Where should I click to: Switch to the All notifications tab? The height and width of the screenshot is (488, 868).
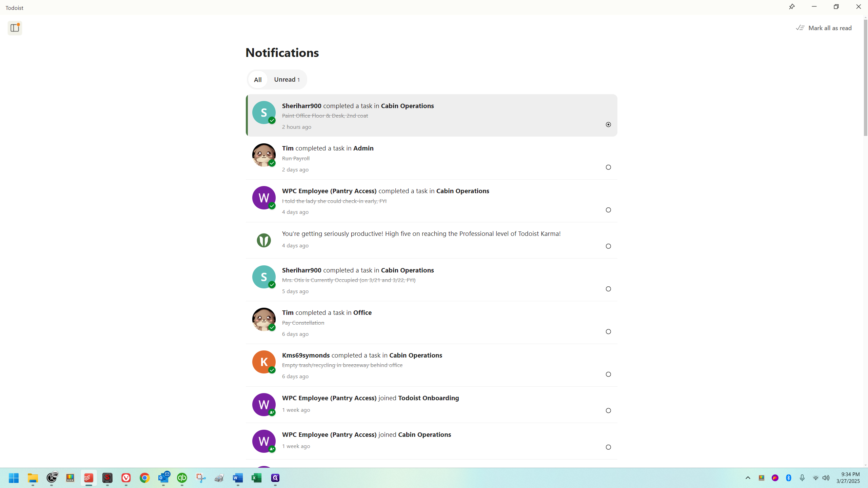click(x=258, y=80)
